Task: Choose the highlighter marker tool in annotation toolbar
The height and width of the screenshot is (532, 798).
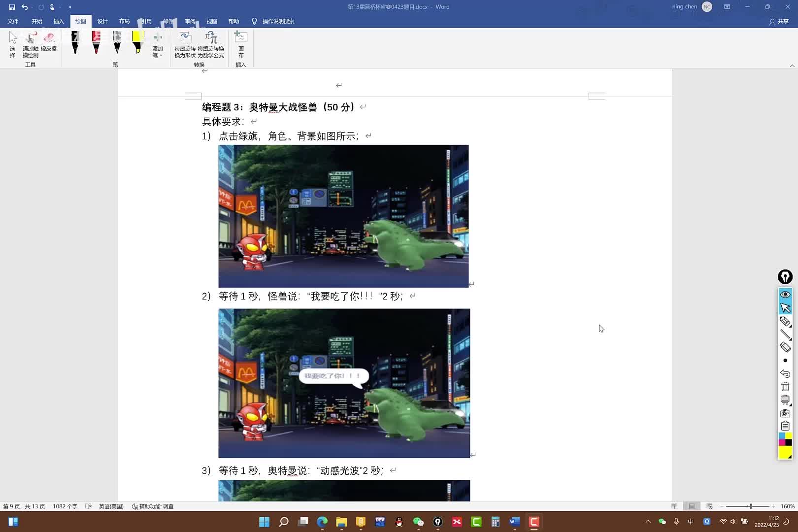Action: 785,322
